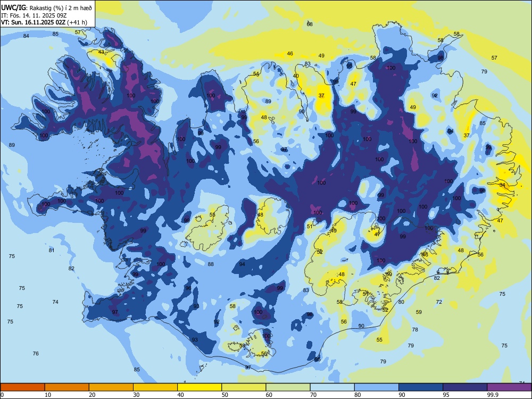The image size is (532, 399).
Task: Click the 95–99.9 dark navy legend swatch
Action: (465, 387)
